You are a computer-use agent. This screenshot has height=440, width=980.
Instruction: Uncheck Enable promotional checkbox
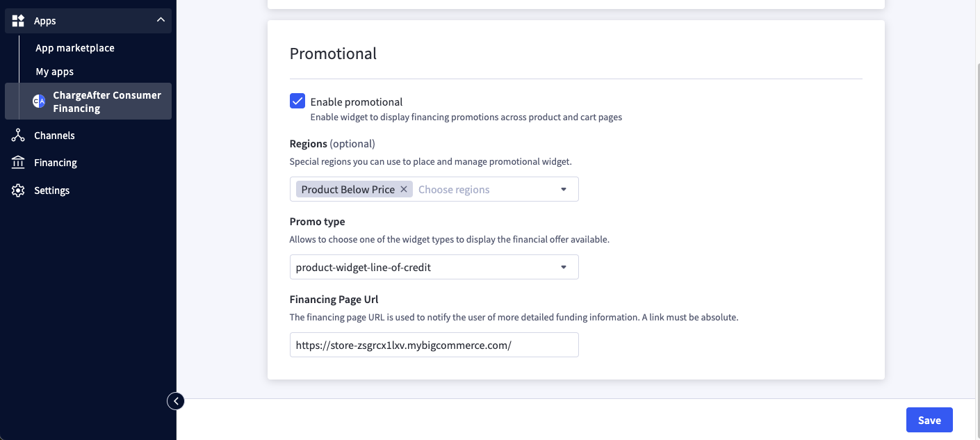click(x=297, y=101)
